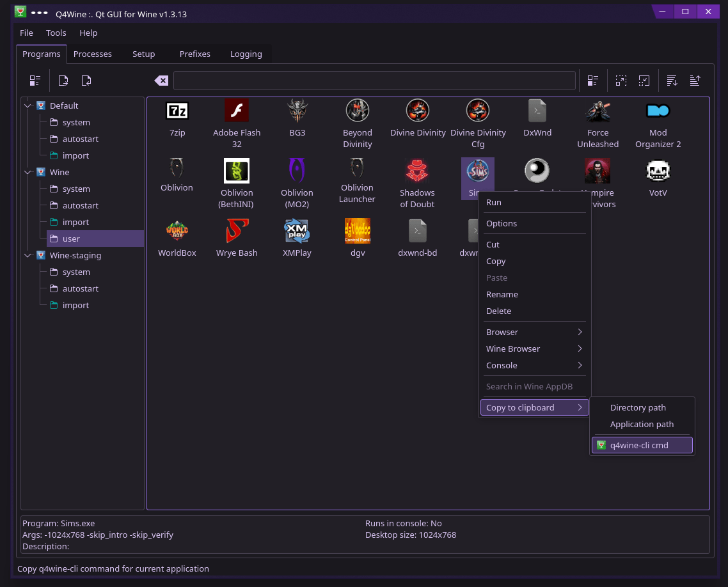Select the Oblivion Launcher icon
Viewport: 728px width, 587px height.
(x=357, y=168)
